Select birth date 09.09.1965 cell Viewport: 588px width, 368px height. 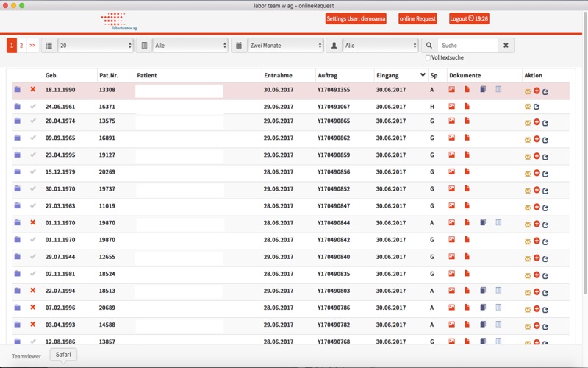click(x=60, y=138)
